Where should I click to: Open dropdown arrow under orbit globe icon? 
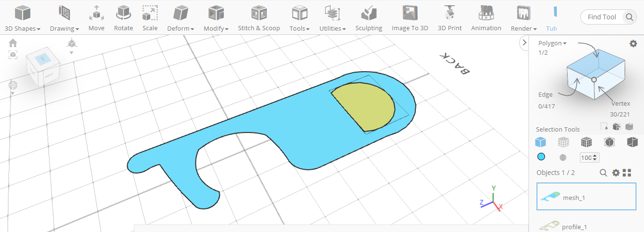pyautogui.click(x=13, y=93)
